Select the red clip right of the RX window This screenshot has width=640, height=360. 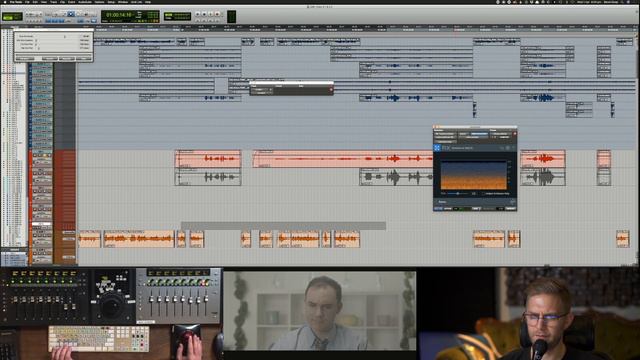(542, 159)
